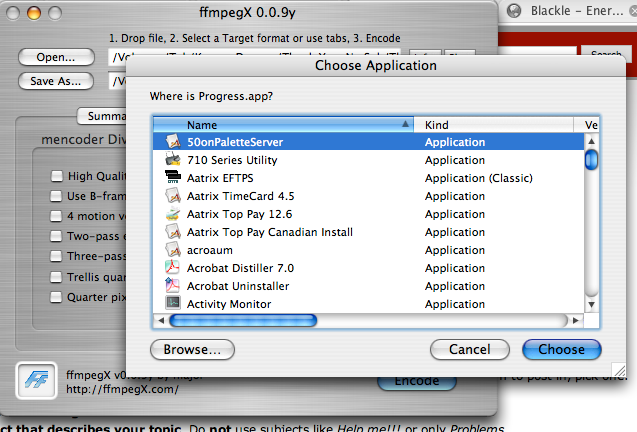Screen dimensions: 637x432
Task: Toggle Use B-frames checkbox
Action: point(56,196)
